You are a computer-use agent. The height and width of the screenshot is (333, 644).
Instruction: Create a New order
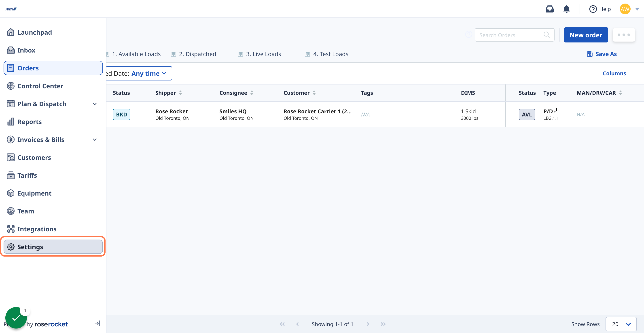tap(586, 35)
